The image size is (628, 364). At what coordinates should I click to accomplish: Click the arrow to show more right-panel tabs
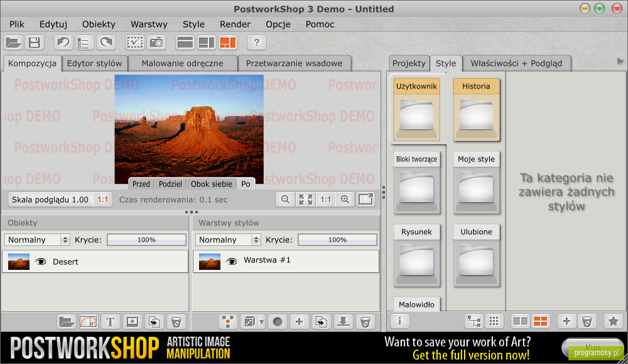pos(620,61)
